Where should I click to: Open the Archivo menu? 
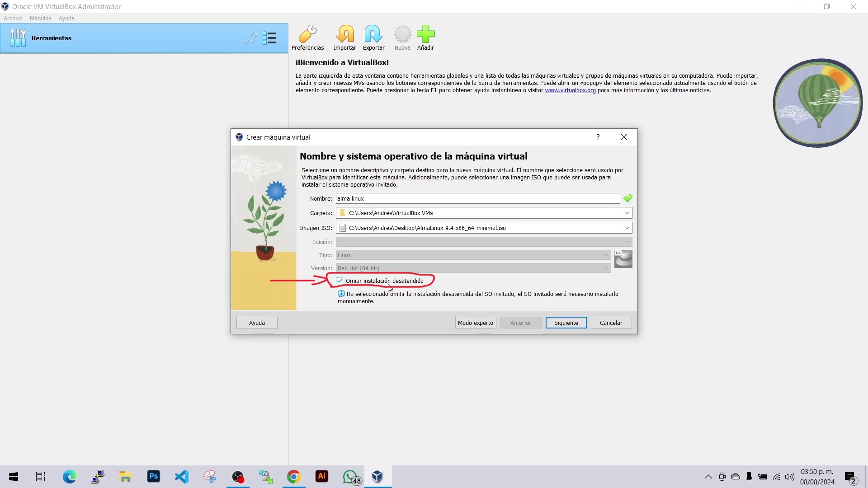point(13,18)
